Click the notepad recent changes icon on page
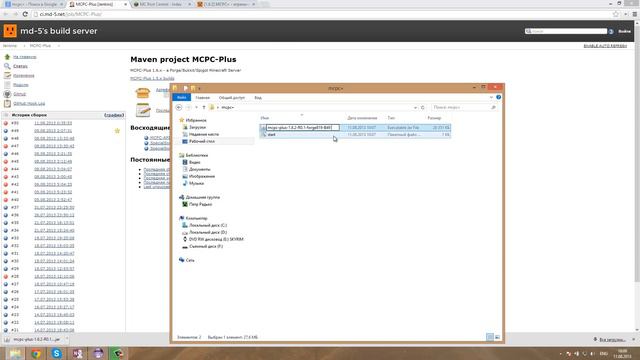Image resolution: width=640 pixels, height=360 pixels. 143,110
